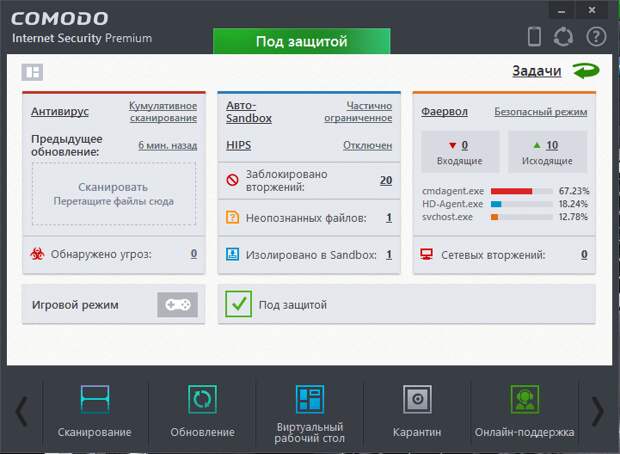Click the red monitor icon by Сетевых вторжений
The width and height of the screenshot is (620, 454).
[x=427, y=254]
